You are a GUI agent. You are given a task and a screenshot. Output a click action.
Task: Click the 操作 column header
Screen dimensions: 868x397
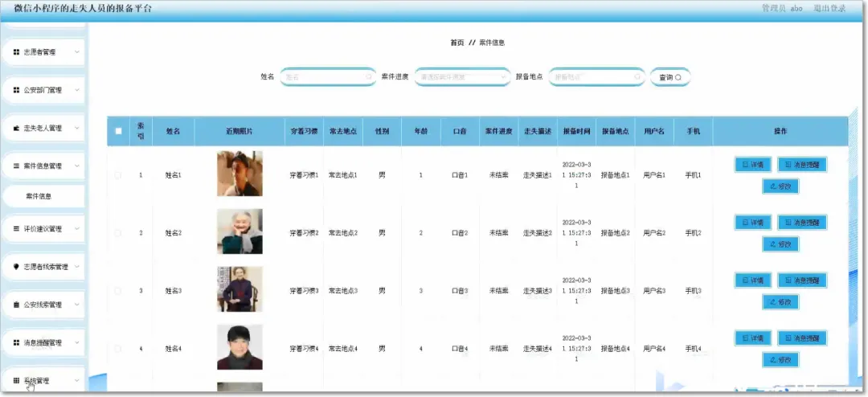[780, 131]
